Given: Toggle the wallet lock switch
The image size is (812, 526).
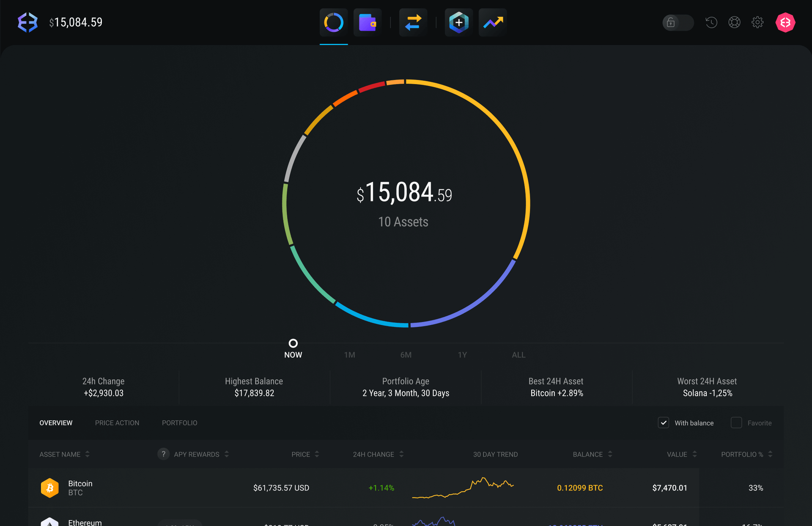Looking at the screenshot, I should [x=678, y=22].
